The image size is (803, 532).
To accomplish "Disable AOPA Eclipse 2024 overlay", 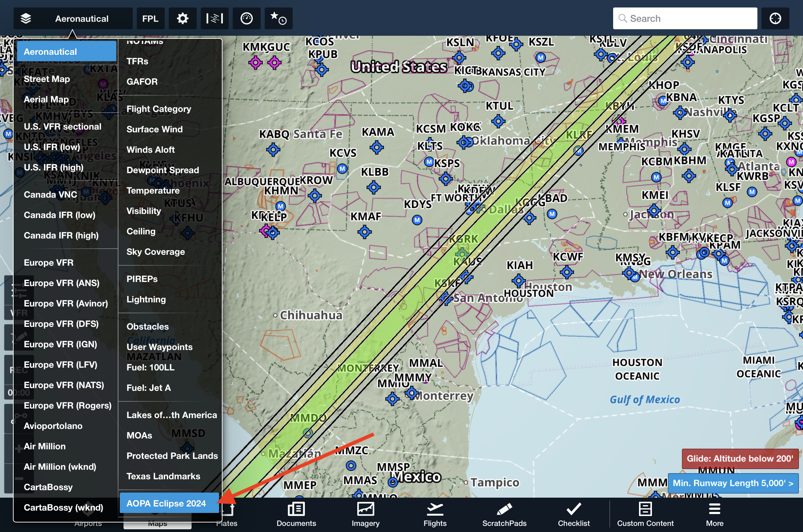I will [169, 503].
